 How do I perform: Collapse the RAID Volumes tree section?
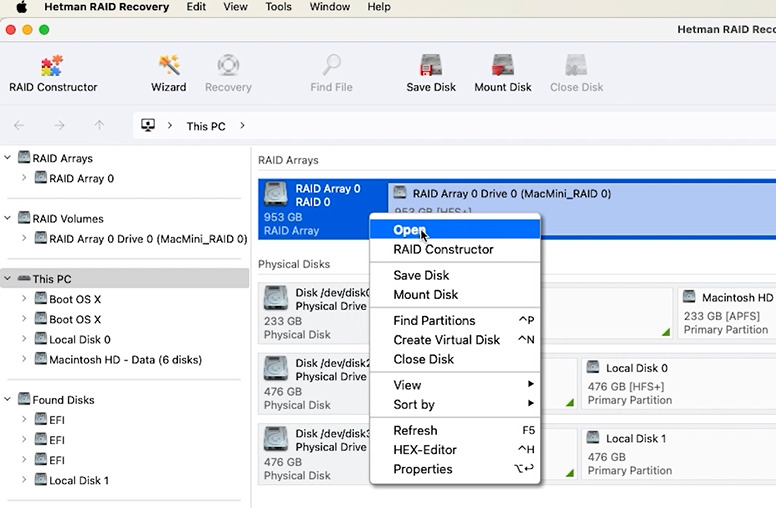click(7, 218)
